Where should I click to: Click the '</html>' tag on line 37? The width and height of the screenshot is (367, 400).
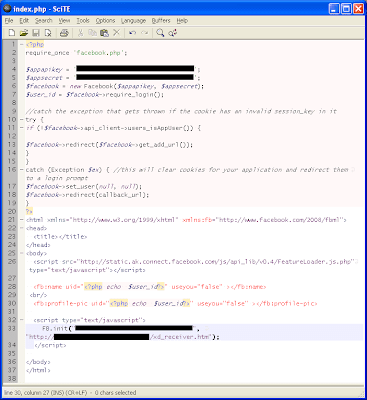click(38, 370)
